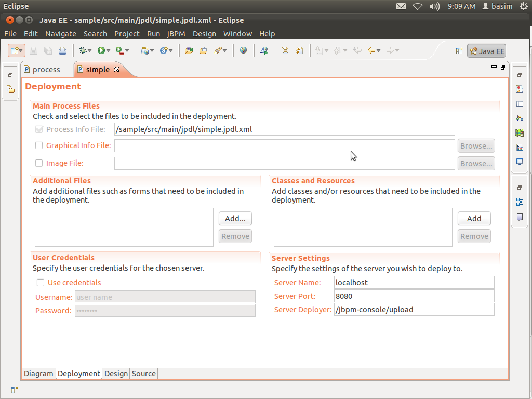532x399 pixels.
Task: Expand the Back navigation history dropdown
Action: coord(379,51)
